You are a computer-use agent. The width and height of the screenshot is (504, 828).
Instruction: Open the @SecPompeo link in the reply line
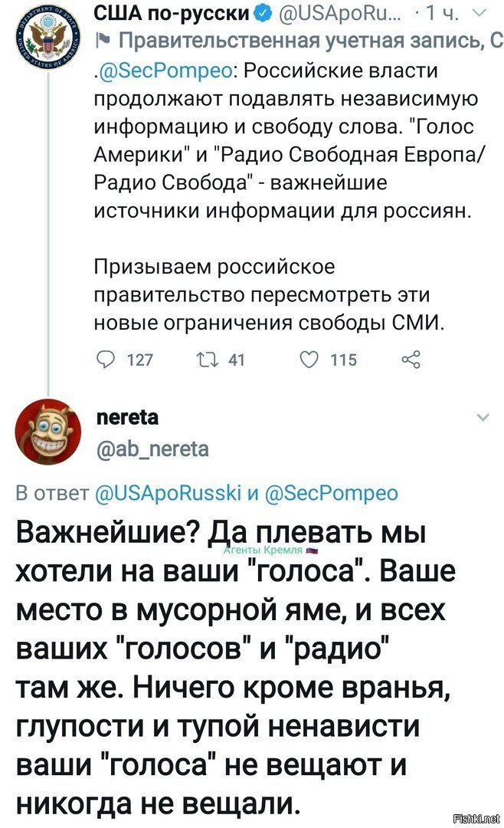click(331, 492)
